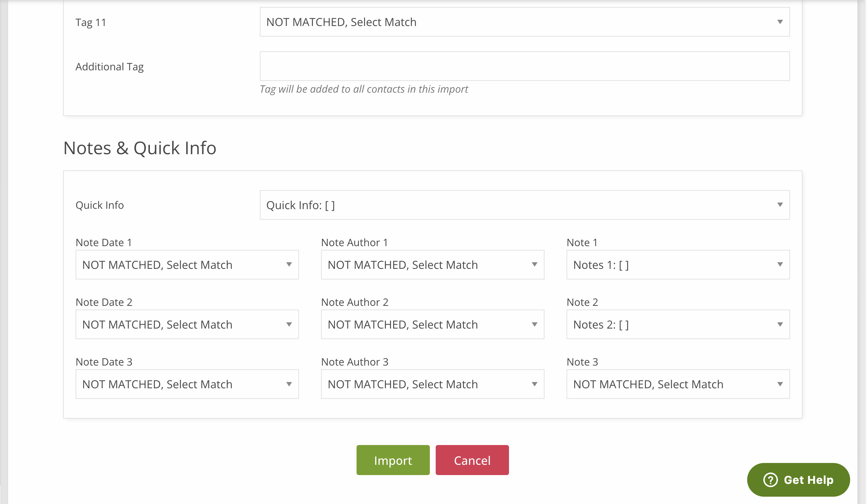
Task: Click the arrow icon on Note Date 1 dropdown
Action: [x=289, y=264]
